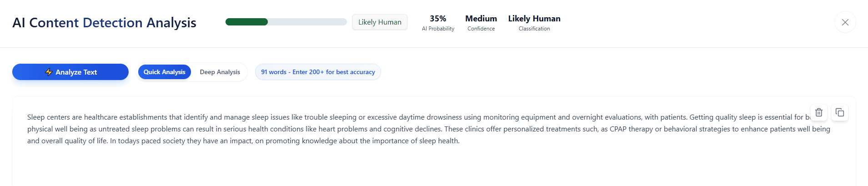Close the analysis panel with the X
Viewport: 868px width, 186px height.
tap(845, 22)
